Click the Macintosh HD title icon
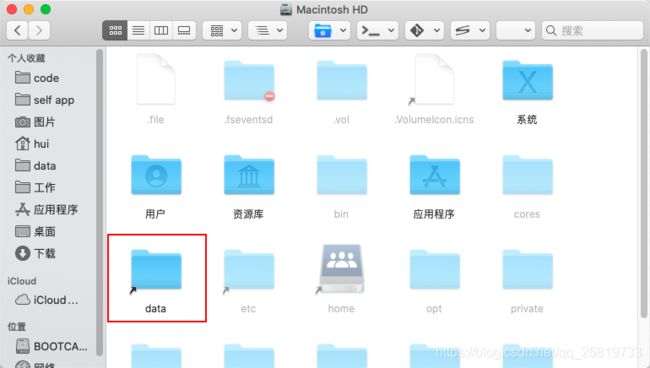The width and height of the screenshot is (650, 368). pos(286,9)
